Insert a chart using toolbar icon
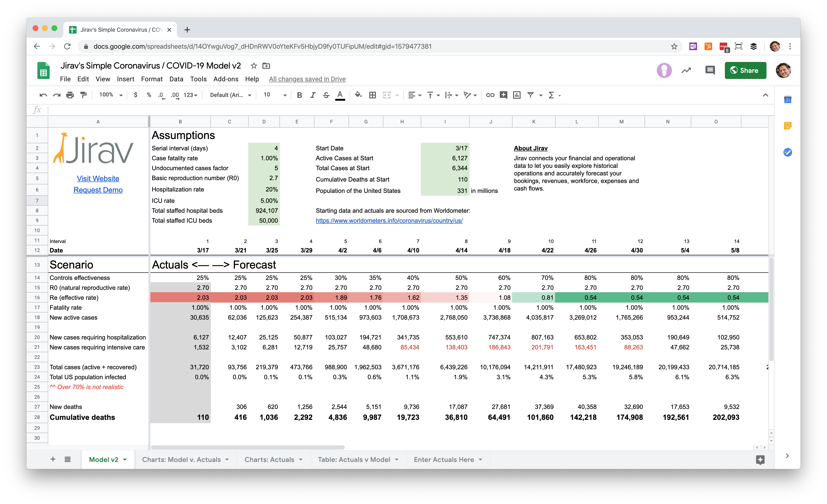Viewport: 827px width, 504px height. (x=517, y=95)
